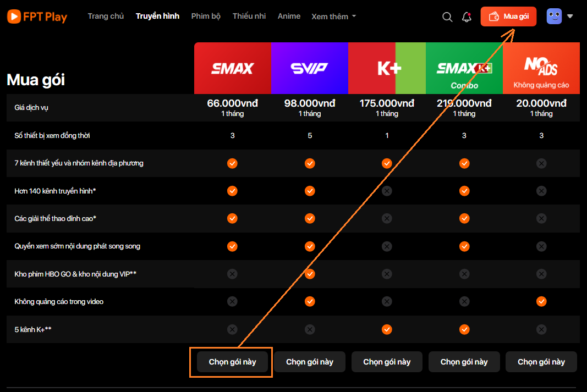Go to Trang chủ
Screen dimensions: 587x392
(106, 16)
